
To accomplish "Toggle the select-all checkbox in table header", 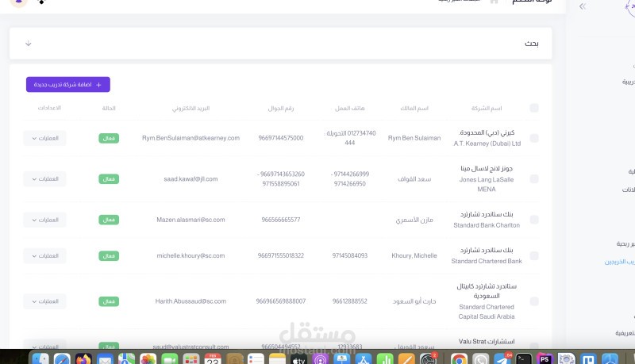I will pos(534,108).
